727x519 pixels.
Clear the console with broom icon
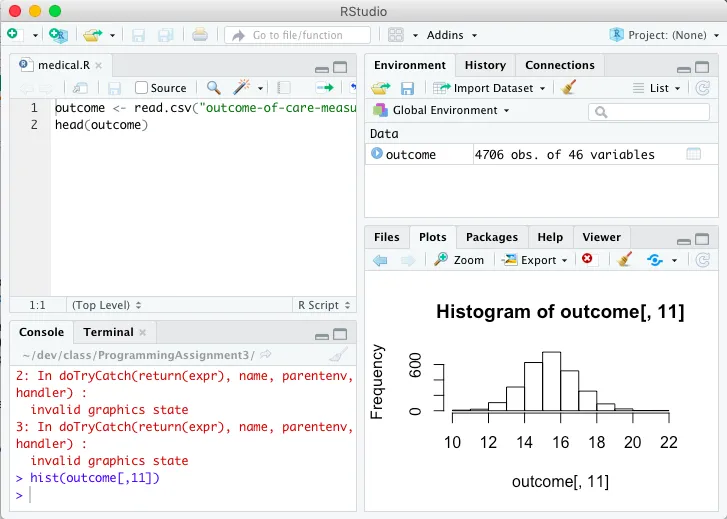(x=338, y=355)
